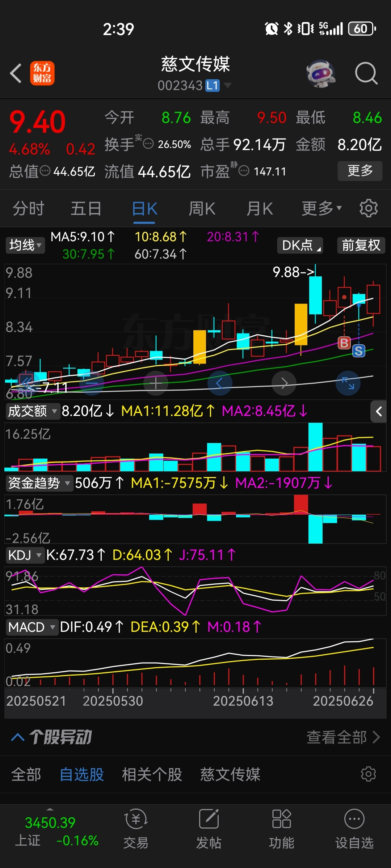Tap the MACD histogram chart area

[195, 663]
